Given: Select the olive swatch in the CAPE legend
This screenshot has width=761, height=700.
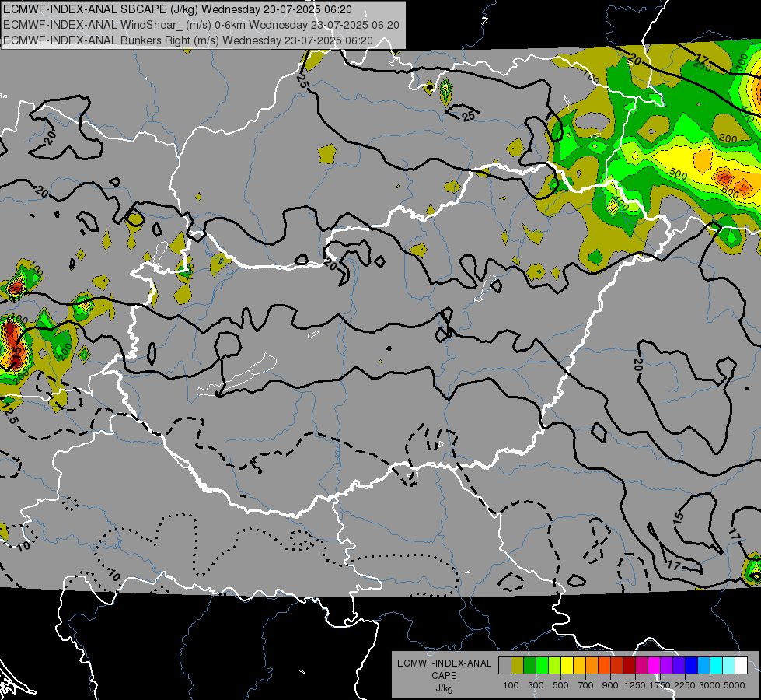Looking at the screenshot, I should (518, 665).
